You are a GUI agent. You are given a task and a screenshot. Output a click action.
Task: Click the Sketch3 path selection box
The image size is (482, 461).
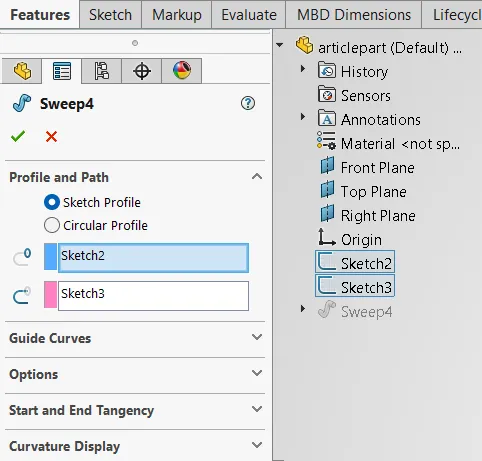click(153, 296)
